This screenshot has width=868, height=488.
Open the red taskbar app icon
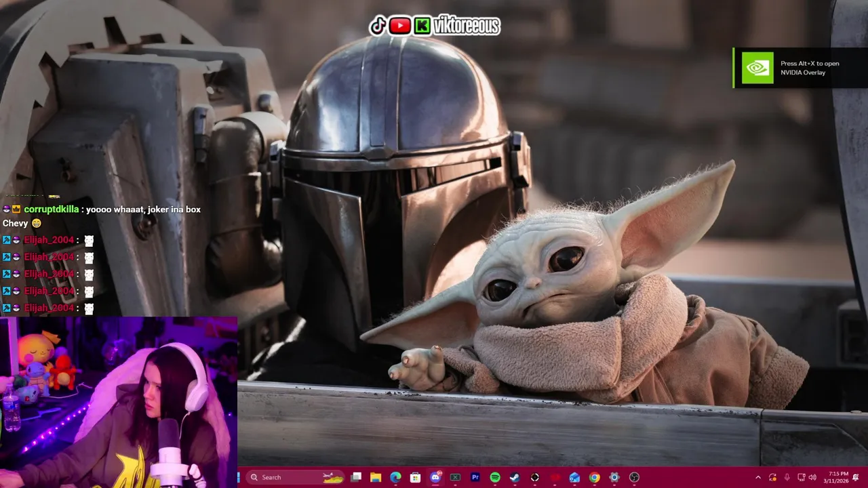tap(555, 477)
